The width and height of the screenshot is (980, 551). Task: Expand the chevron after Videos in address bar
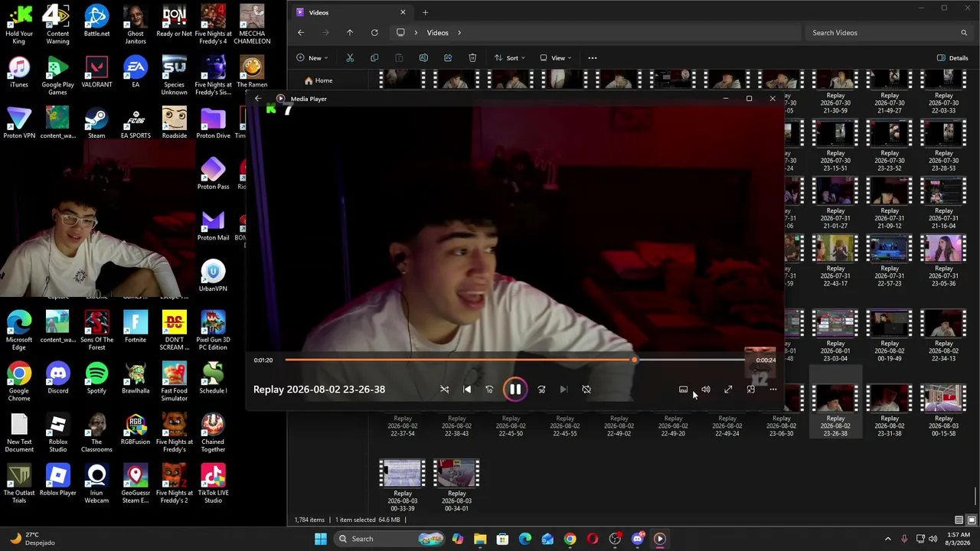tap(459, 33)
